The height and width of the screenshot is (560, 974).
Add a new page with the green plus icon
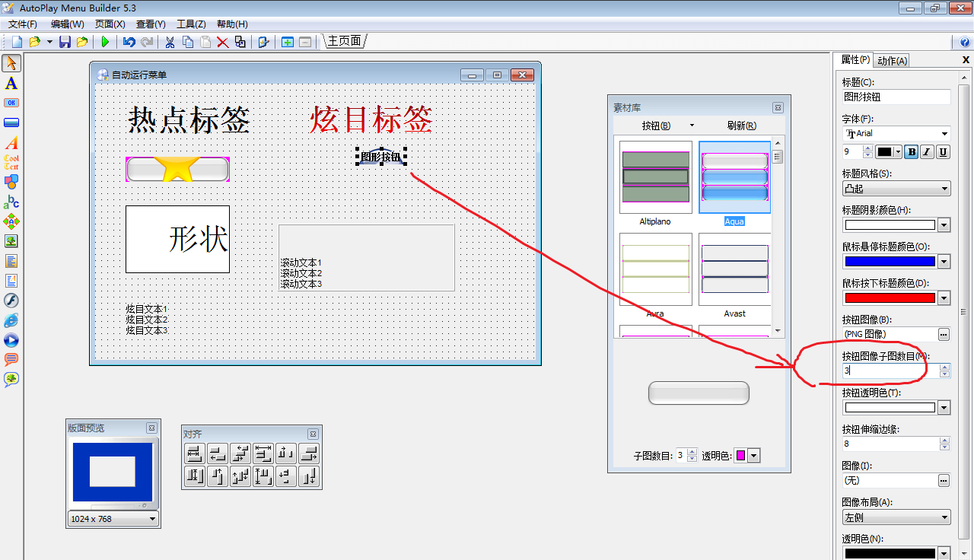click(x=288, y=42)
